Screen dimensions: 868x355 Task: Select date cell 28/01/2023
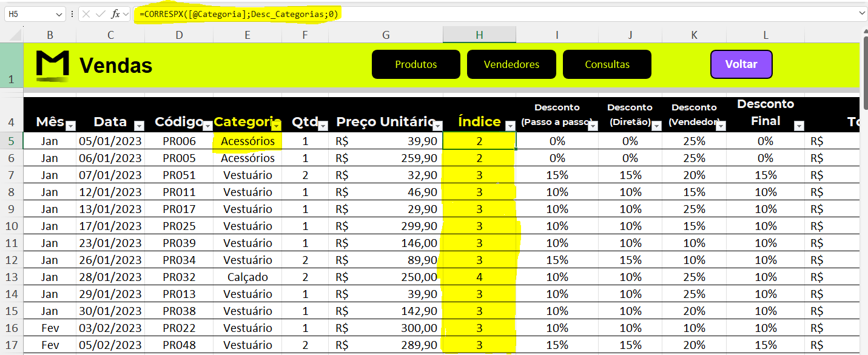(x=110, y=277)
